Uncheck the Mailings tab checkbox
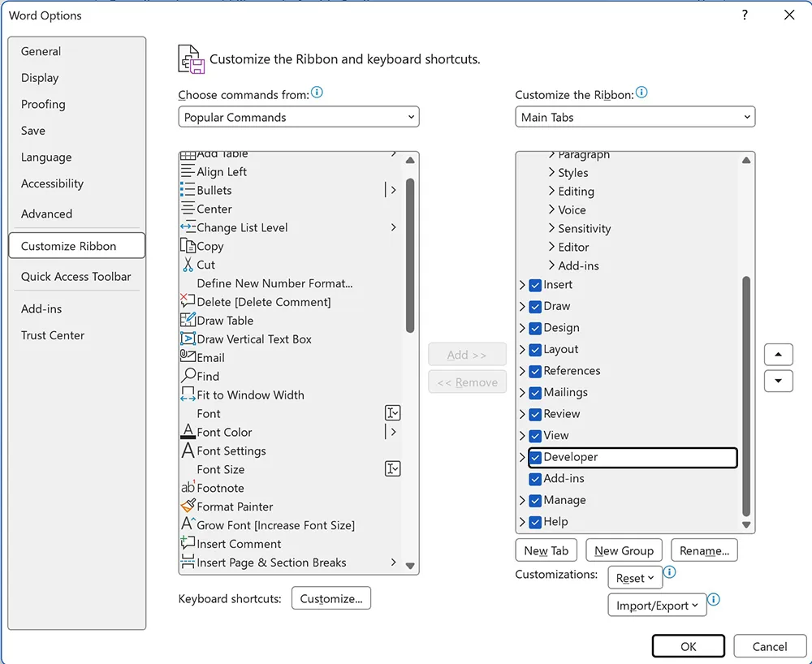 [534, 392]
